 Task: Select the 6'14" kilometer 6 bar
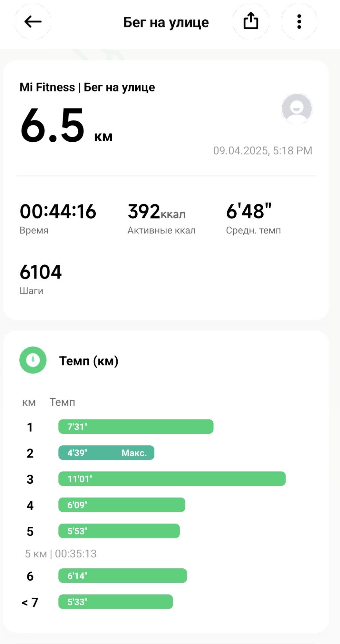122,576
